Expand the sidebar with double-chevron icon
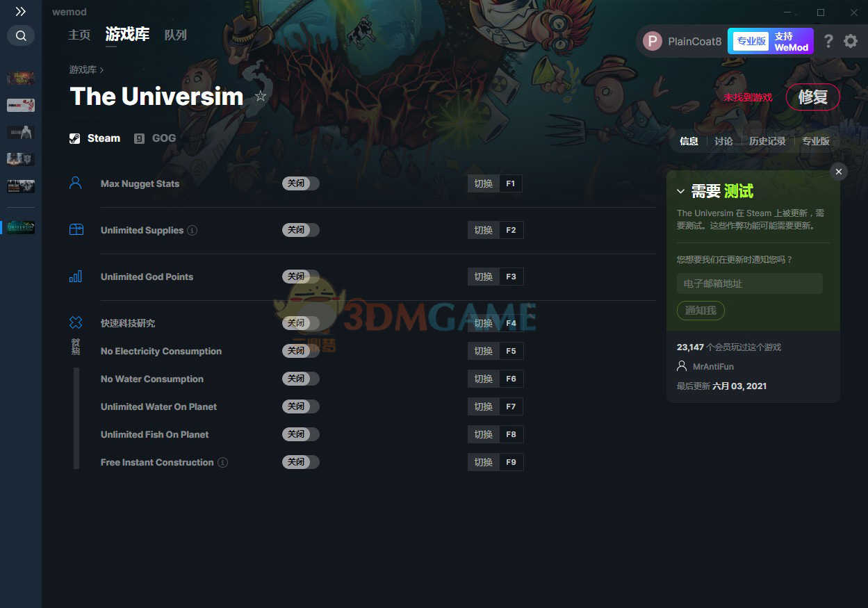 tap(21, 12)
